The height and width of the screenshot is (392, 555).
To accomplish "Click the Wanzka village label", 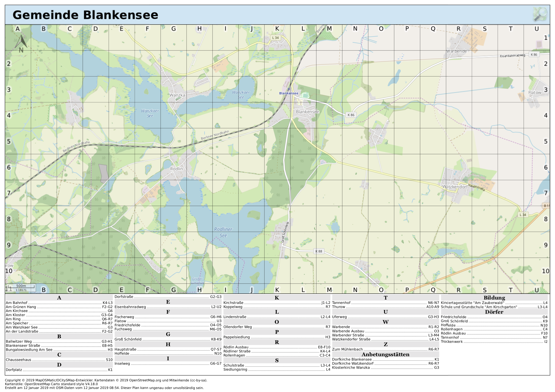I will click(x=177, y=95).
